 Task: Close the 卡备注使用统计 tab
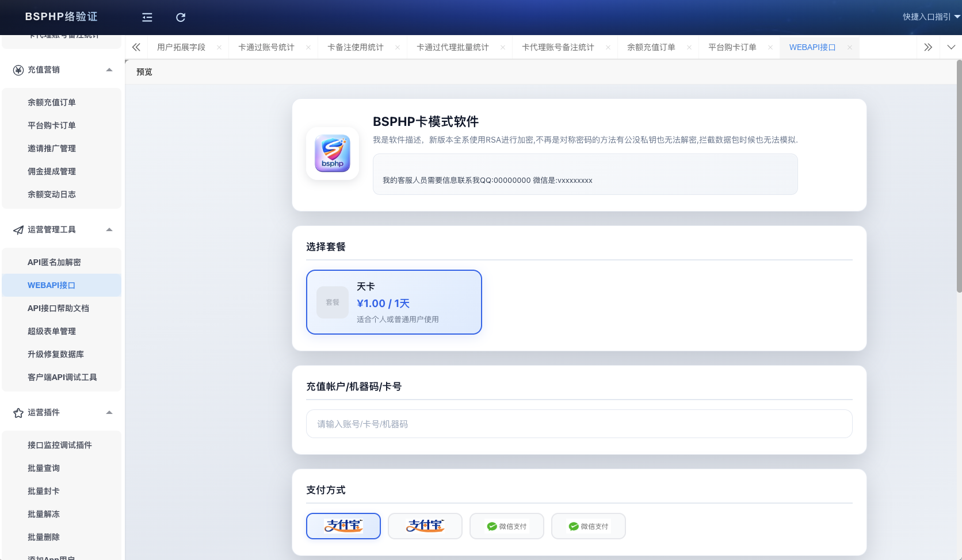[x=398, y=47]
